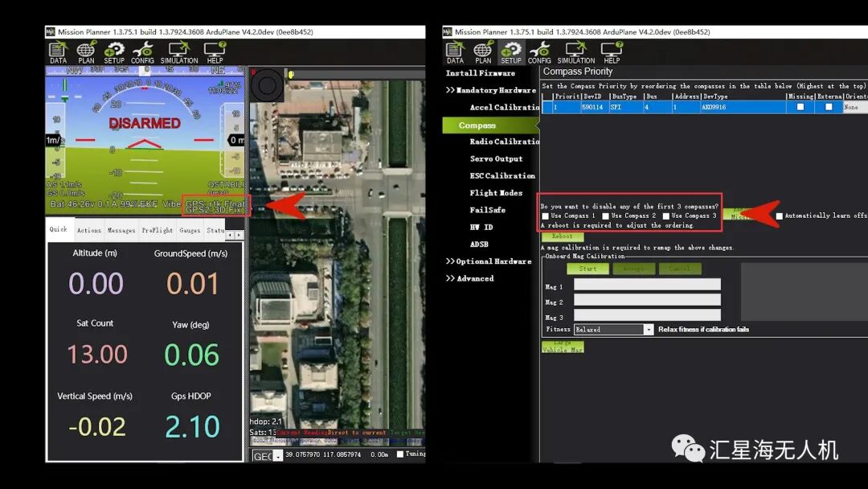Click Mag 3 progress bar

647,315
